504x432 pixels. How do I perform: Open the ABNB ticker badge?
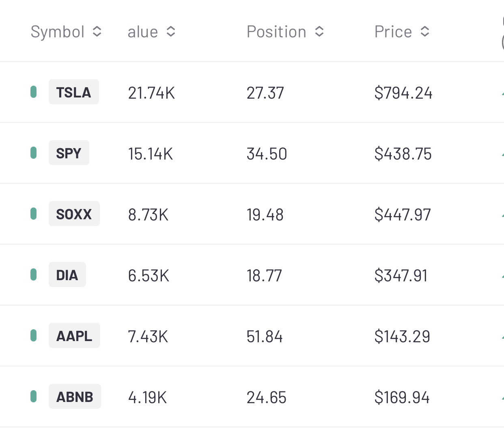[75, 397]
